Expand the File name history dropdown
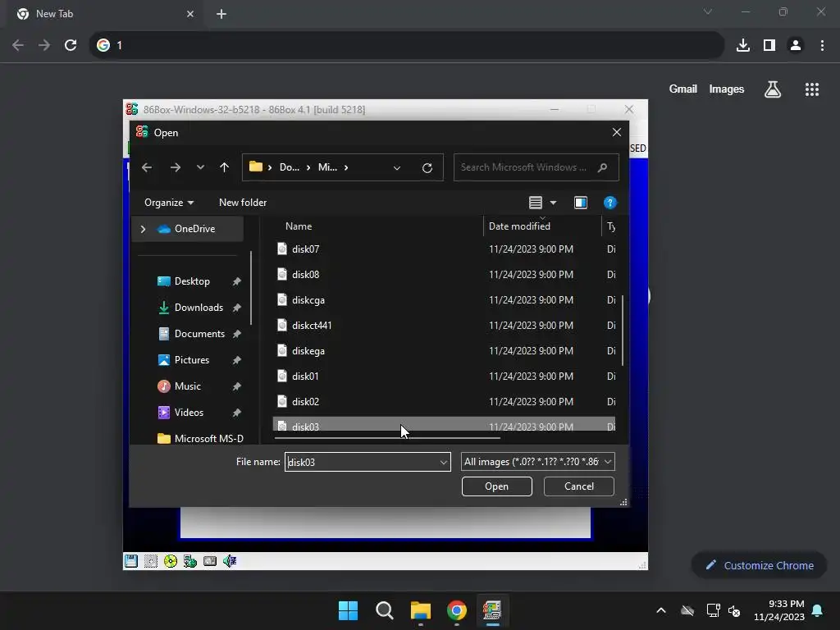Viewport: 840px width, 630px height. point(444,463)
